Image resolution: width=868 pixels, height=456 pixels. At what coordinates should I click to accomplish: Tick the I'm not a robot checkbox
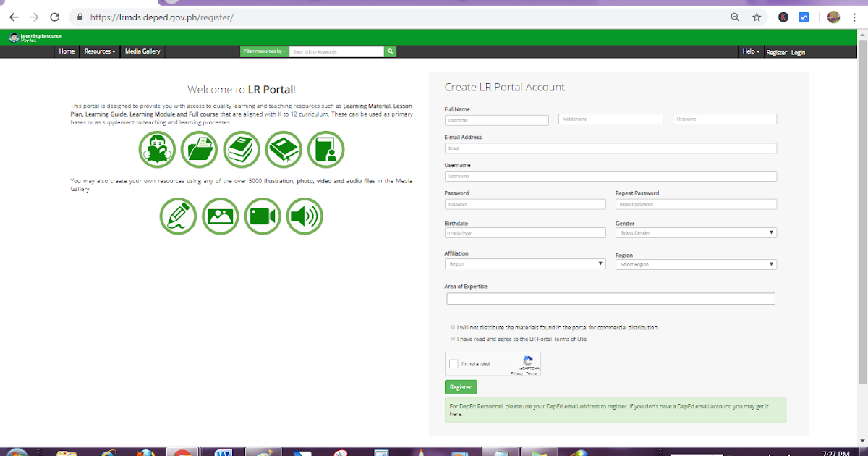pyautogui.click(x=454, y=364)
